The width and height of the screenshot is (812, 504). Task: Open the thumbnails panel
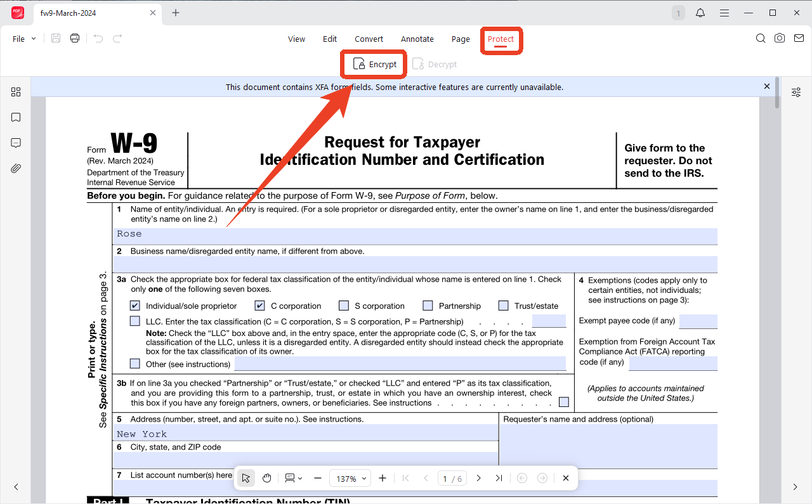pyautogui.click(x=16, y=92)
